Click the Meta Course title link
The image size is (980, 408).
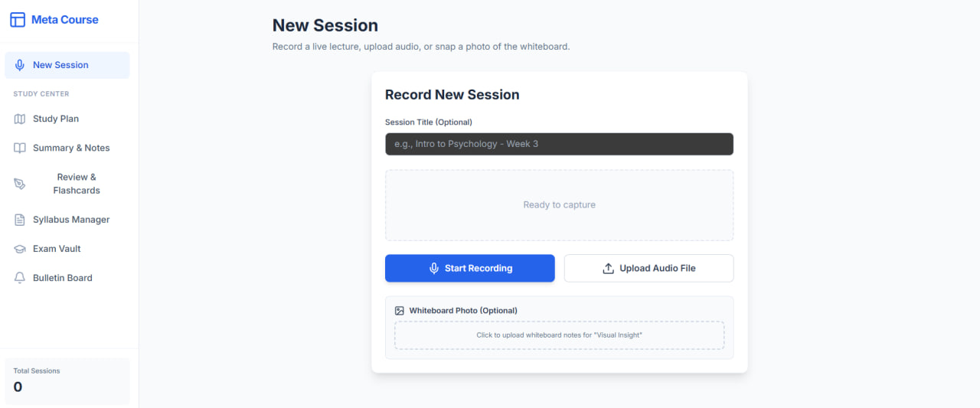(x=65, y=20)
